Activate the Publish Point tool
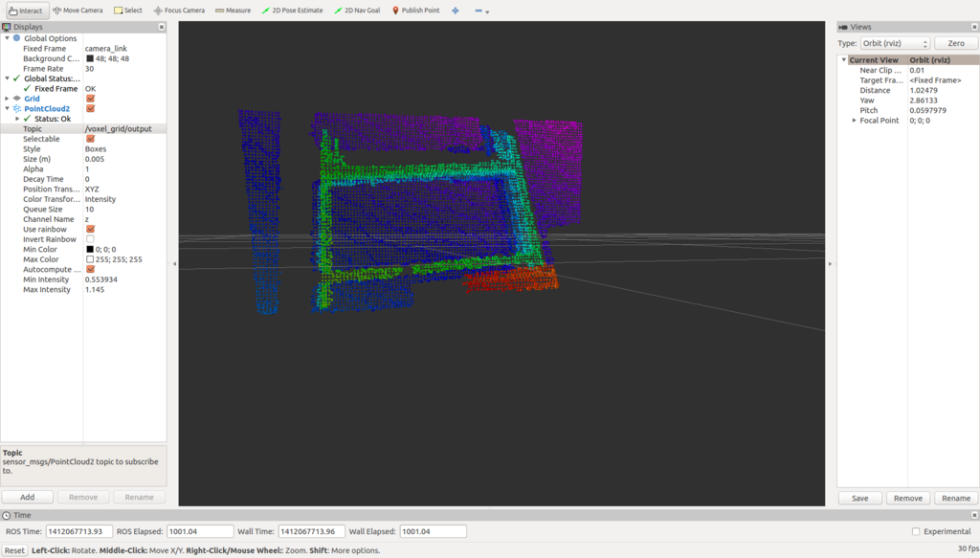Screen dimensions: 980x558 pos(415,11)
